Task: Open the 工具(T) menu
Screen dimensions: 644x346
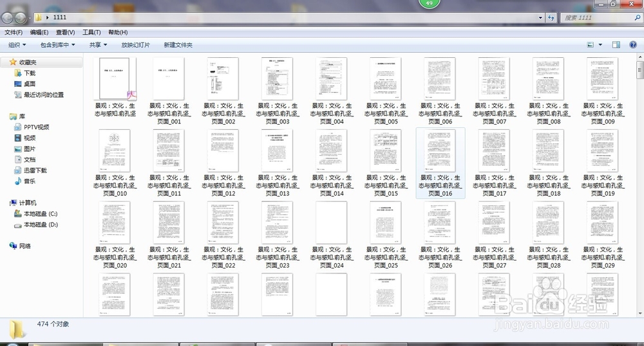Action: [91, 32]
